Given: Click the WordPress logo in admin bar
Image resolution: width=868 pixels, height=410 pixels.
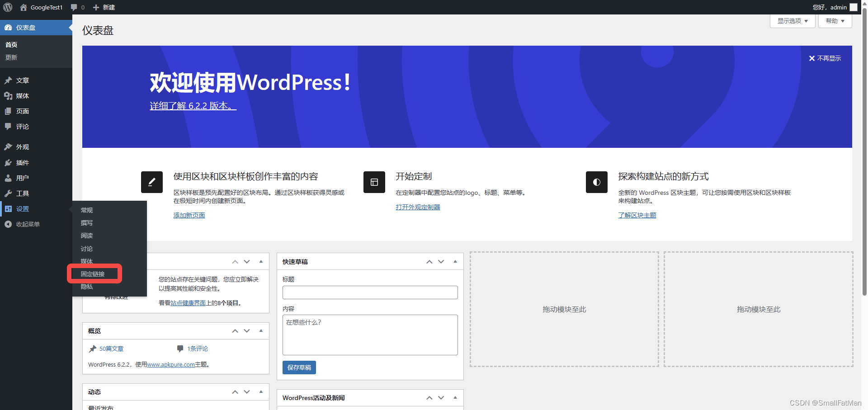Looking at the screenshot, I should pos(8,7).
